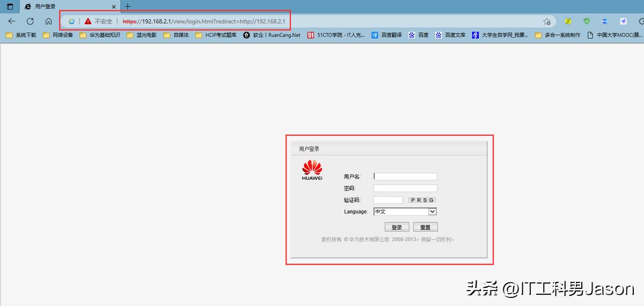The height and width of the screenshot is (306, 644).
Task: Click the 重置 reset button
Action: (426, 227)
